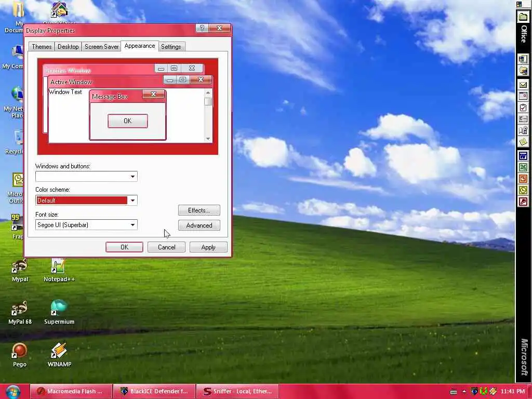
Task: Select the Appearance tab
Action: 139,46
